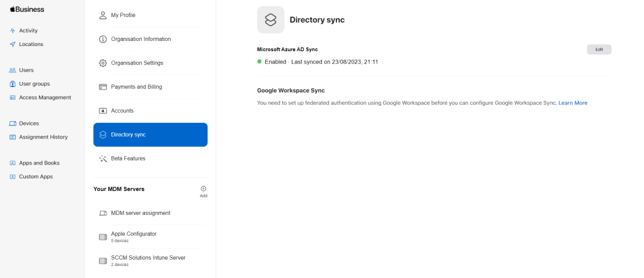Edit the Microsoft Azure AD Sync
Viewport: 644px width, 278px height.
(x=599, y=49)
